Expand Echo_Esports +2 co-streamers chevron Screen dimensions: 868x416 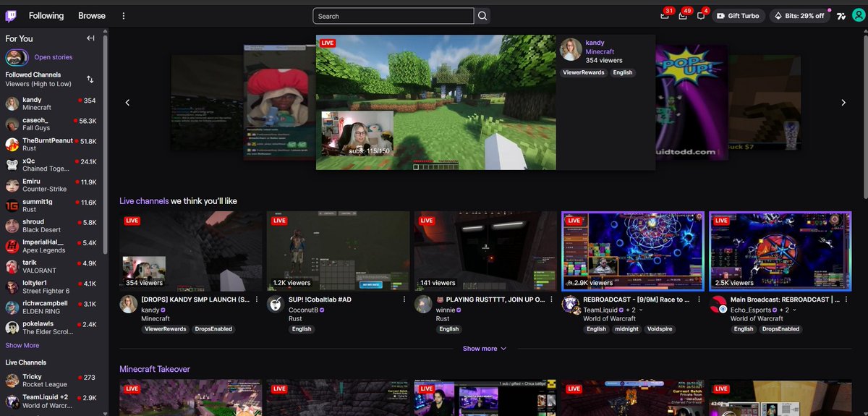(794, 310)
